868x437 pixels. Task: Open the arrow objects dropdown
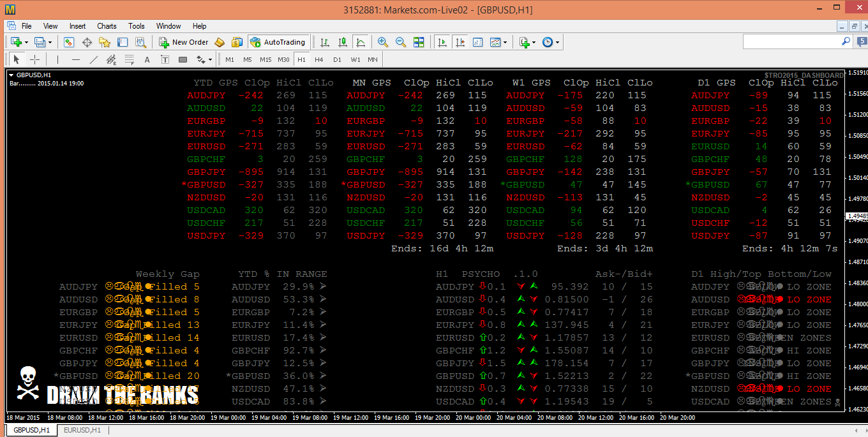[x=209, y=59]
